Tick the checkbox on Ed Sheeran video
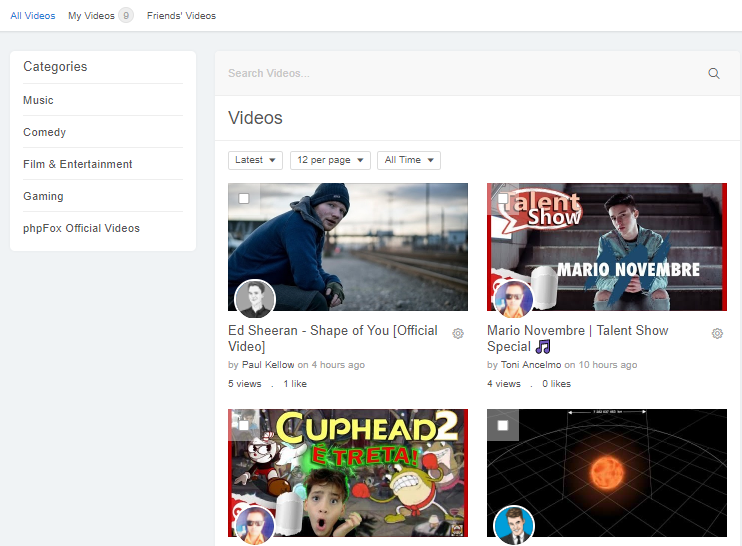This screenshot has width=742, height=546. coord(244,198)
